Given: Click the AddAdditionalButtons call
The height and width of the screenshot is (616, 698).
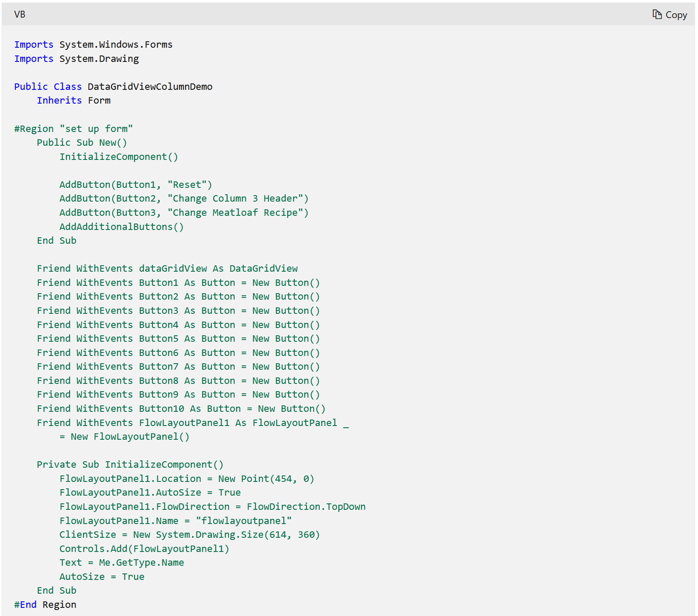Looking at the screenshot, I should [x=122, y=226].
